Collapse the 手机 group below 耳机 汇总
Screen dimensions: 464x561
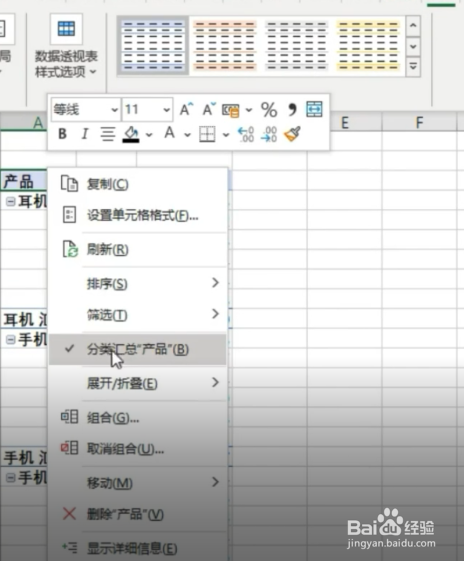(10, 340)
